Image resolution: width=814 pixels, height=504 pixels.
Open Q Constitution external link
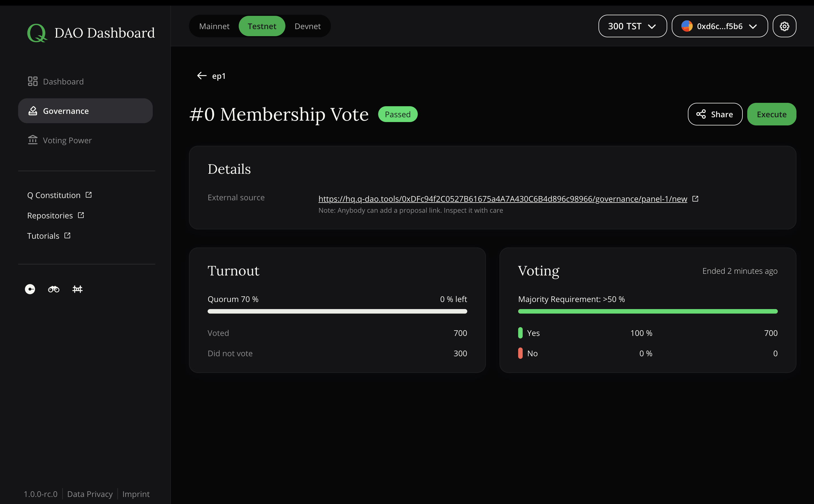(60, 195)
